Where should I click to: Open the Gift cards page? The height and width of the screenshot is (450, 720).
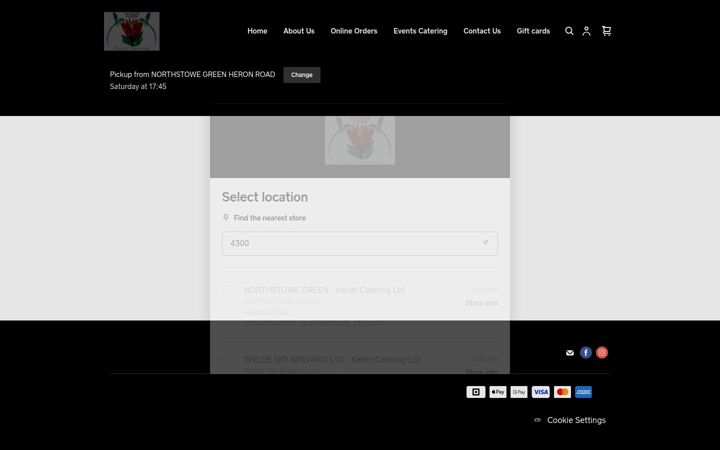533,31
